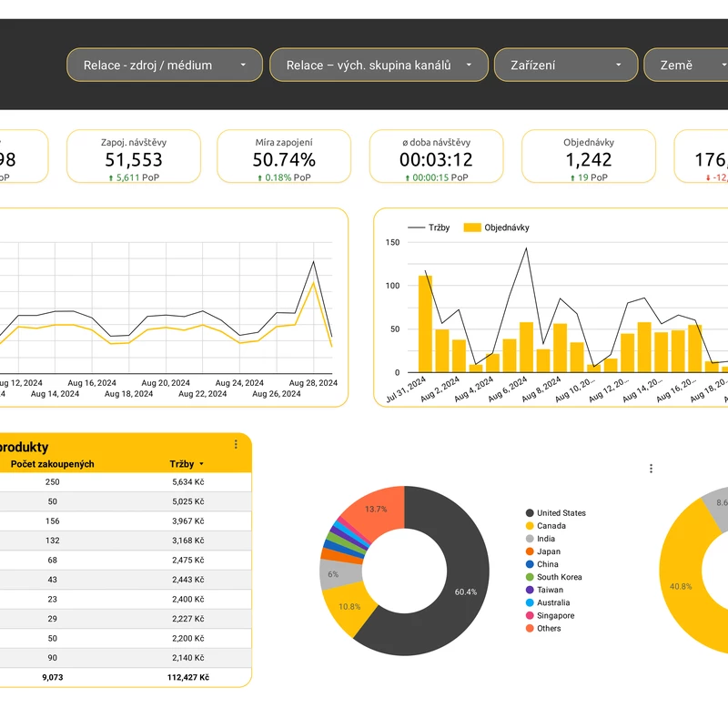Select the quantity cell showing 250
728x728 pixels.
(53, 482)
